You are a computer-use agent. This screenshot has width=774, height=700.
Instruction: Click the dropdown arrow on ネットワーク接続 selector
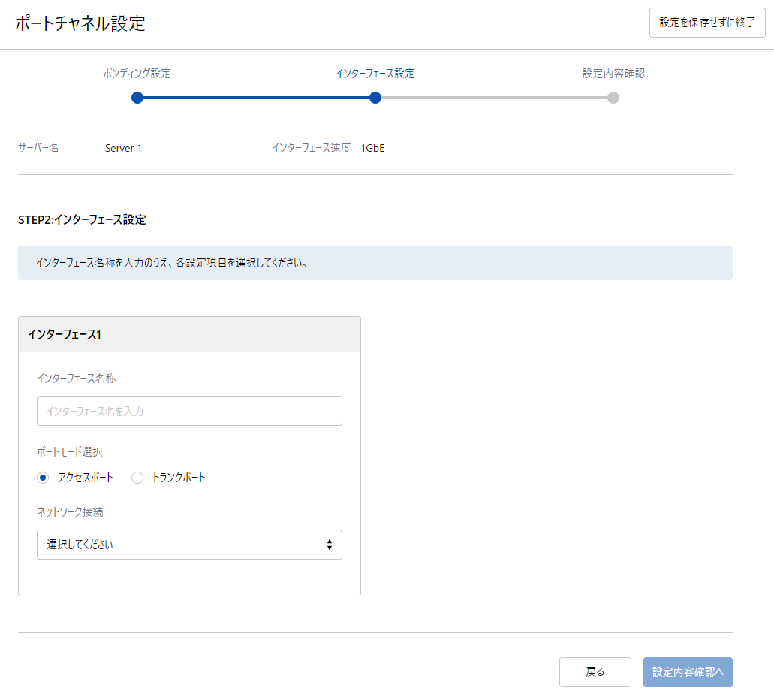click(x=328, y=544)
